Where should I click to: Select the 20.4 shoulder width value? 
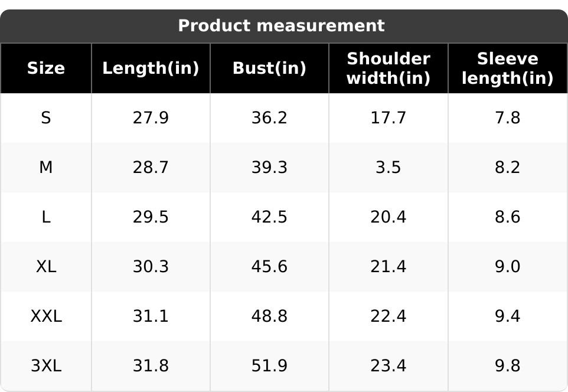click(x=388, y=217)
